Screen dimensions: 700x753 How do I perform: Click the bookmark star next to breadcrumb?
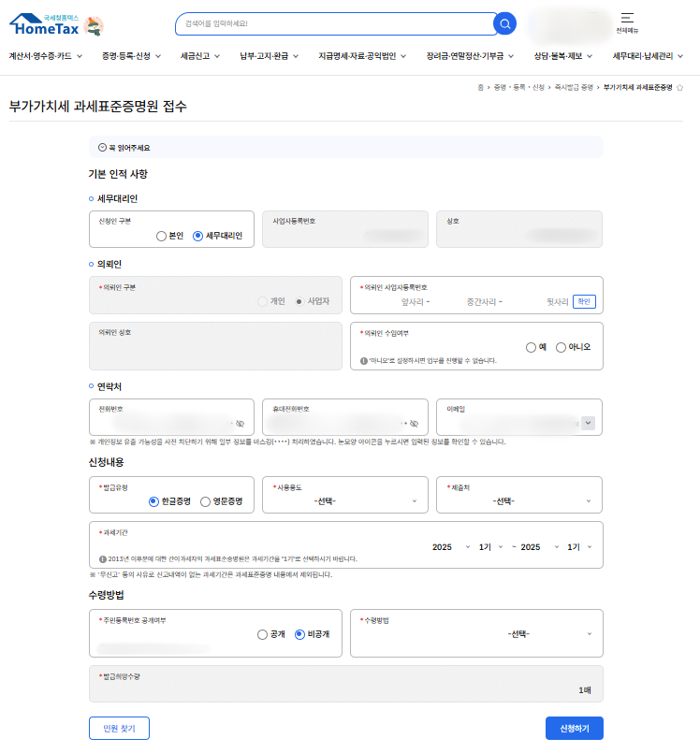click(680, 87)
